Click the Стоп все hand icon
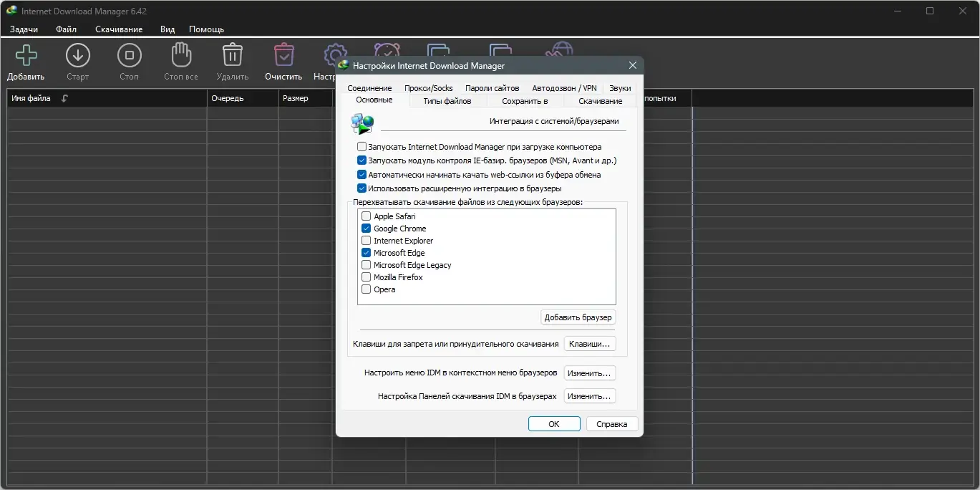This screenshot has width=980, height=490. (x=181, y=55)
